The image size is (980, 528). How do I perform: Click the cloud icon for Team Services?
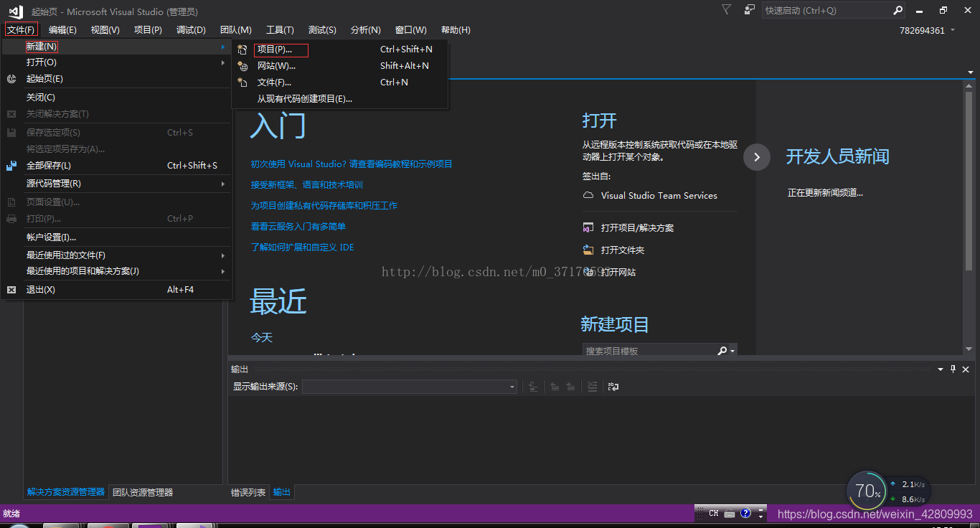(x=588, y=195)
